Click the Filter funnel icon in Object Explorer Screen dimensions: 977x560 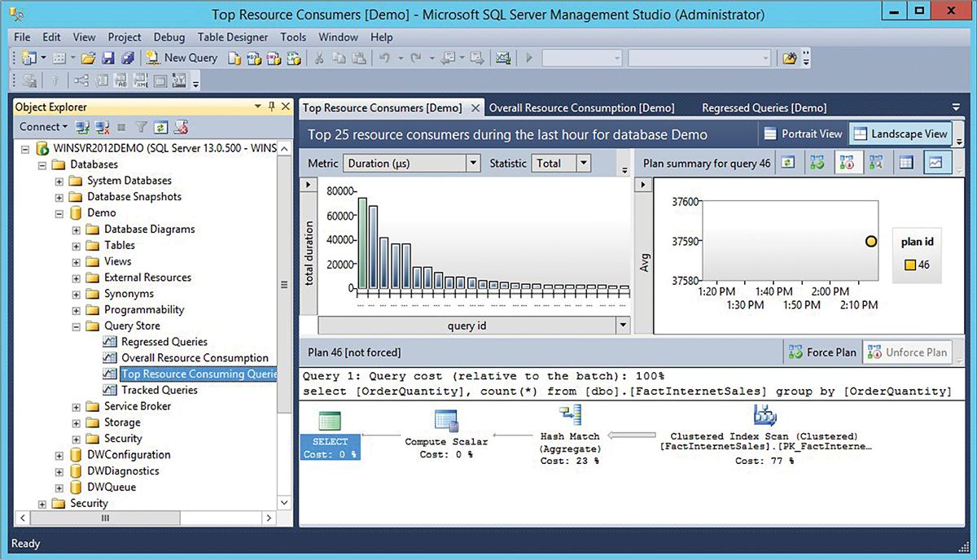tap(141, 127)
